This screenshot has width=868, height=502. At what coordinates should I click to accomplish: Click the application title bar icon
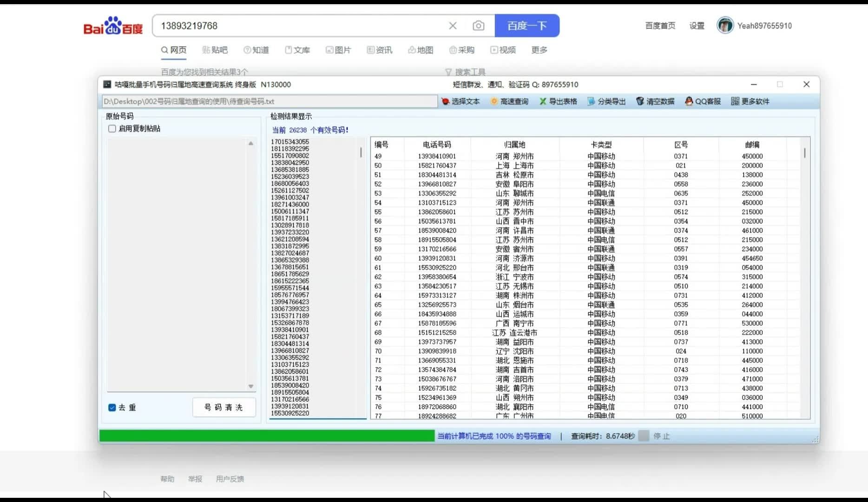pyautogui.click(x=107, y=84)
